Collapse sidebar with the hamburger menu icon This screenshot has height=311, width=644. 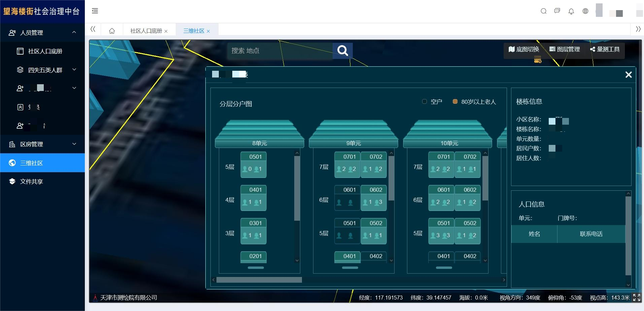(95, 11)
